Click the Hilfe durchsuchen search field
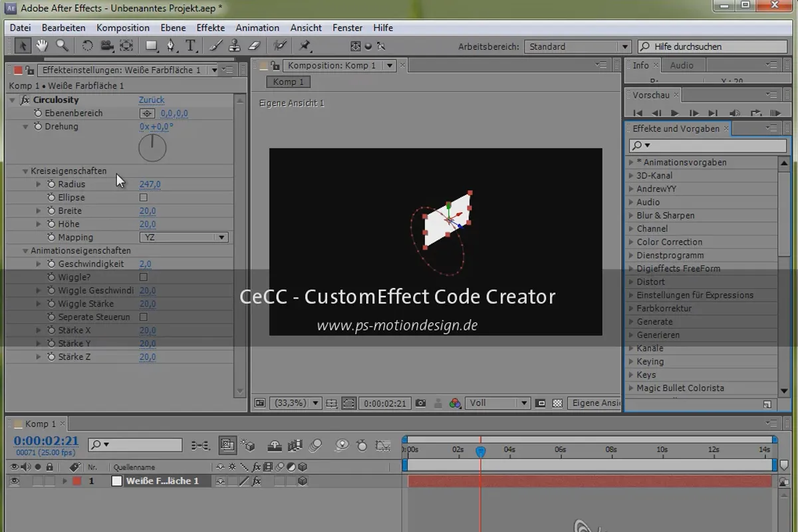 pyautogui.click(x=713, y=47)
